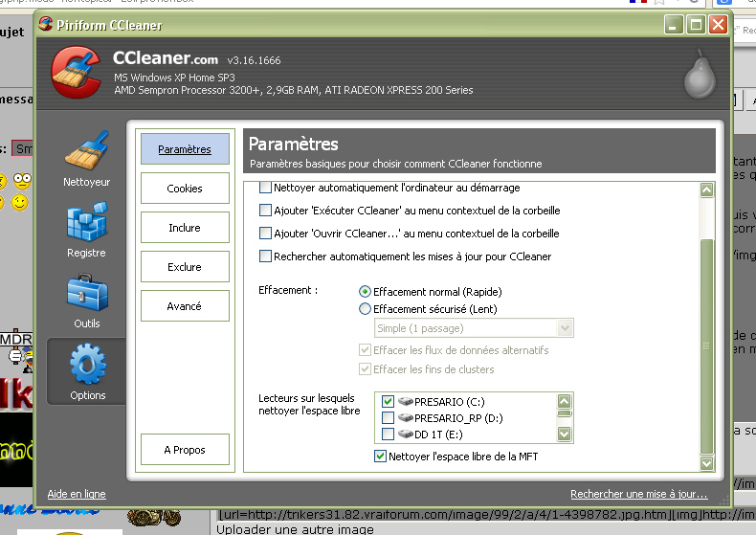Click 'Uploader une autre image' in browser
This screenshot has height=535, width=756.
[295, 529]
